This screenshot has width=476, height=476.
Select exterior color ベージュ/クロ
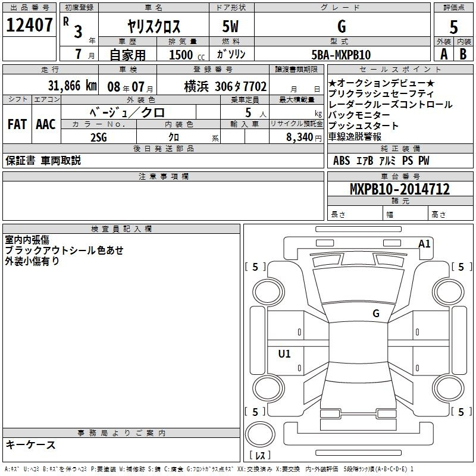pos(127,112)
